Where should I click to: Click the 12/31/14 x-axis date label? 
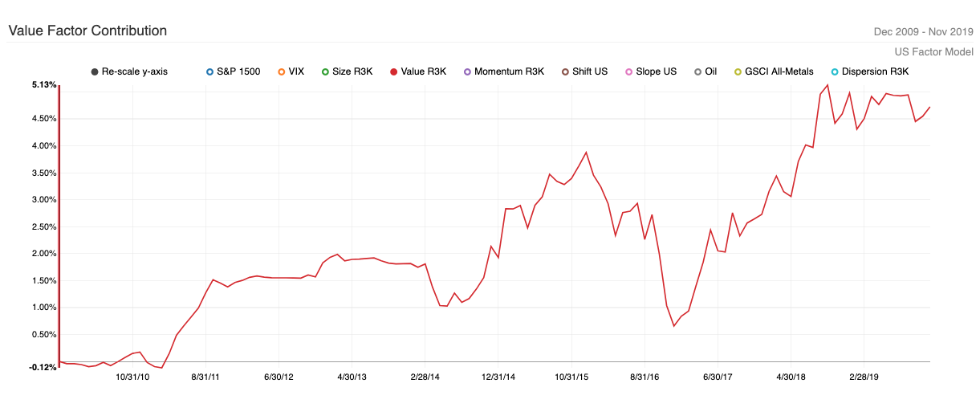(x=498, y=376)
